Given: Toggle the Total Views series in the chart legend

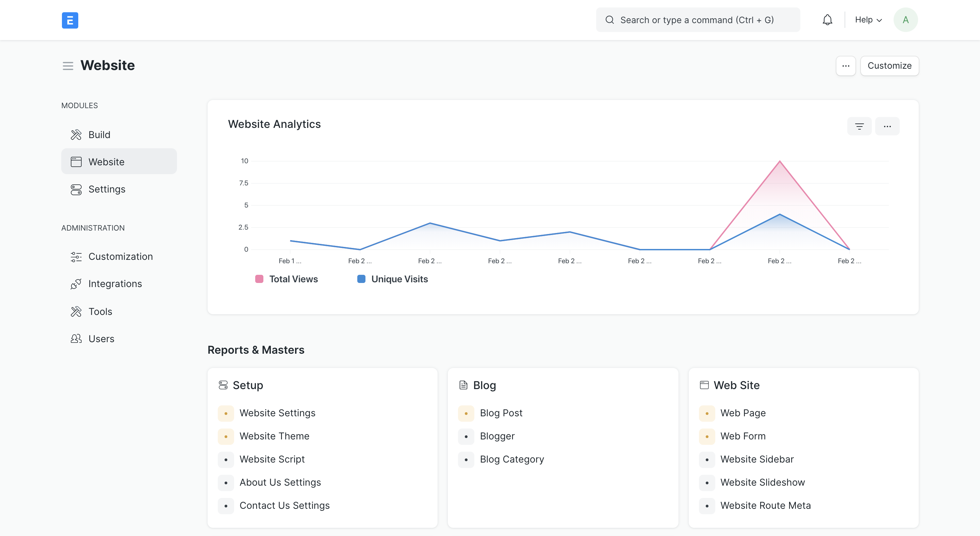Looking at the screenshot, I should pos(293,279).
